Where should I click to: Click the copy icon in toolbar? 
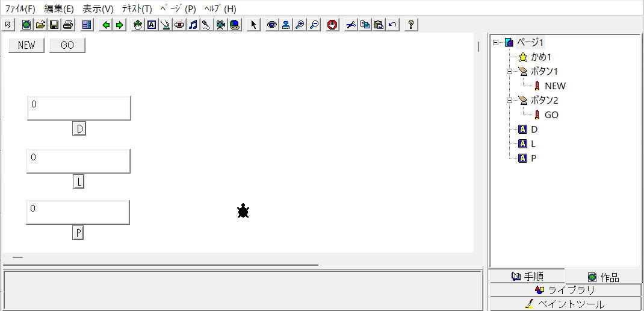tap(365, 25)
